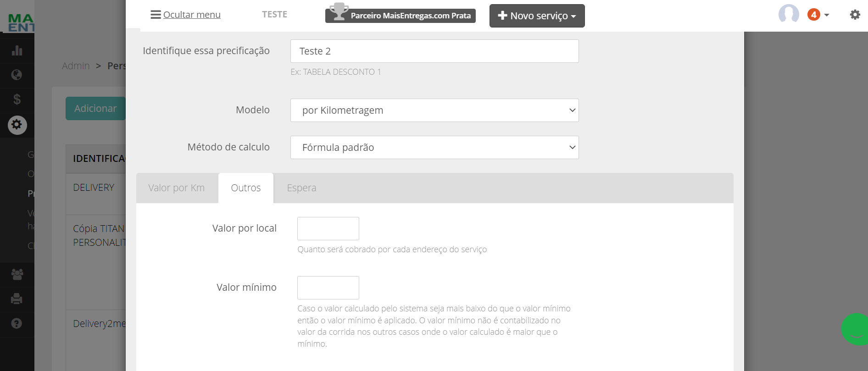Open the help question mark icon

point(17,323)
